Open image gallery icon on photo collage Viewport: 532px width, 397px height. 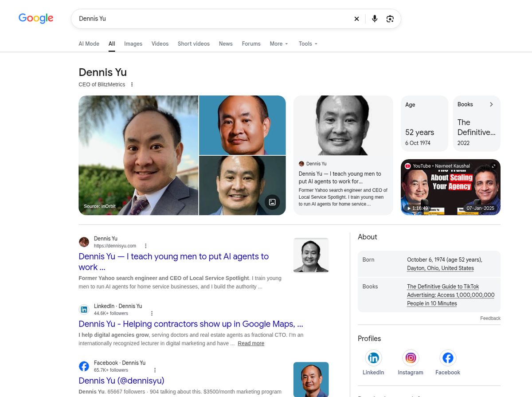[x=272, y=202]
